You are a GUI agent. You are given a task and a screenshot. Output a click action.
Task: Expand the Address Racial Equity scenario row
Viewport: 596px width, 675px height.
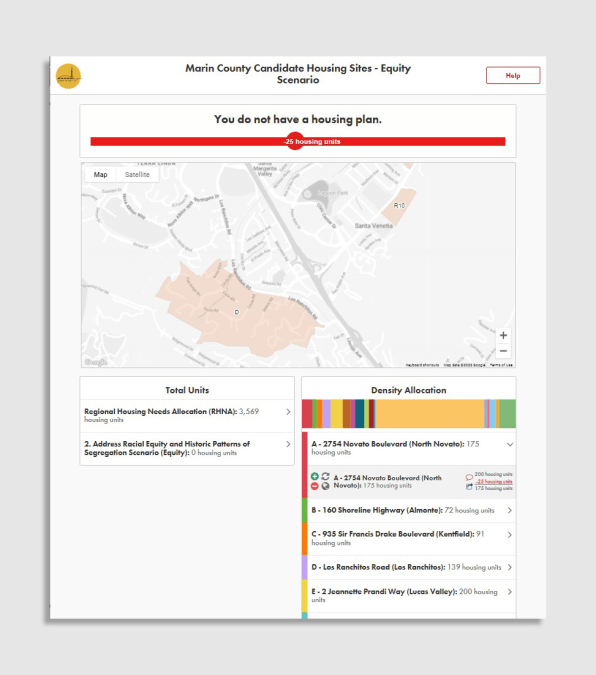click(187, 448)
